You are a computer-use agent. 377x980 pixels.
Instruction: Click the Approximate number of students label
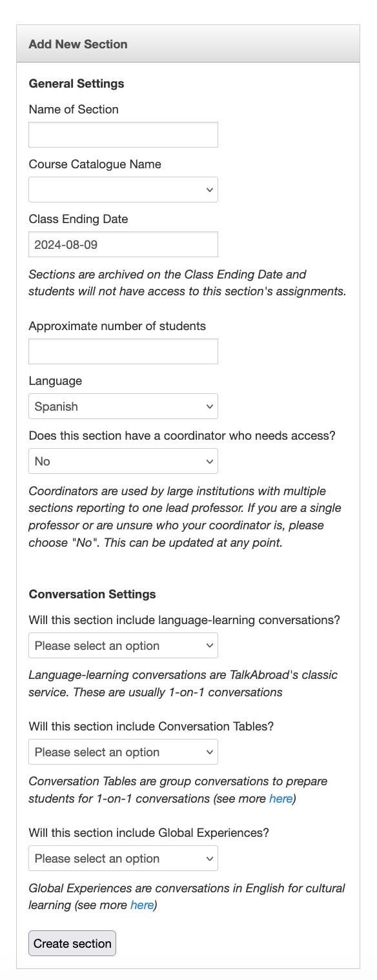(117, 326)
